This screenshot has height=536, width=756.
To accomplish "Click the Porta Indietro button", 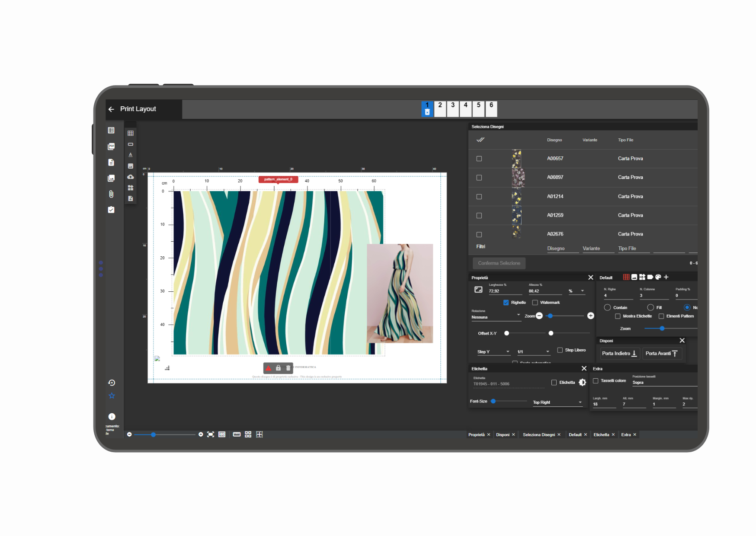I will point(620,354).
